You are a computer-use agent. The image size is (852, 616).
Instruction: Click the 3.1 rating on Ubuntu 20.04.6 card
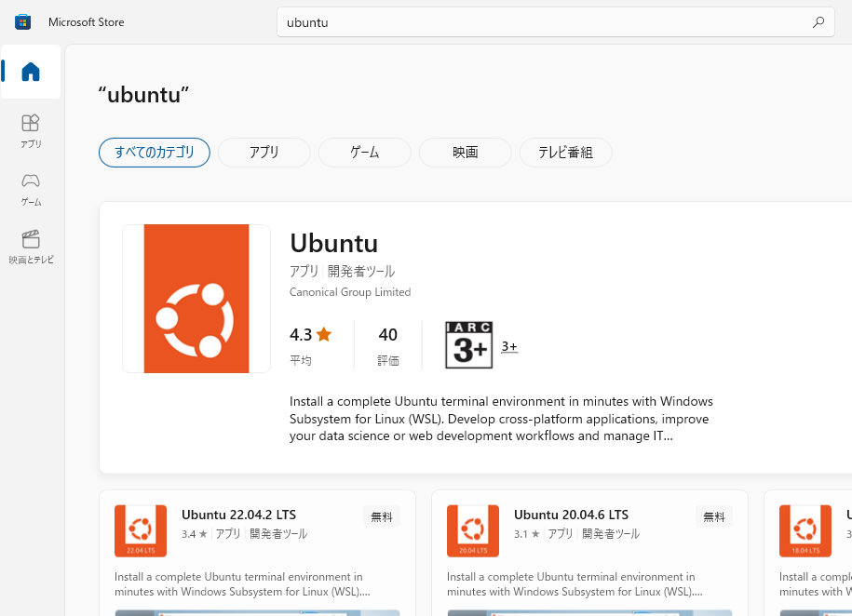pyautogui.click(x=526, y=534)
